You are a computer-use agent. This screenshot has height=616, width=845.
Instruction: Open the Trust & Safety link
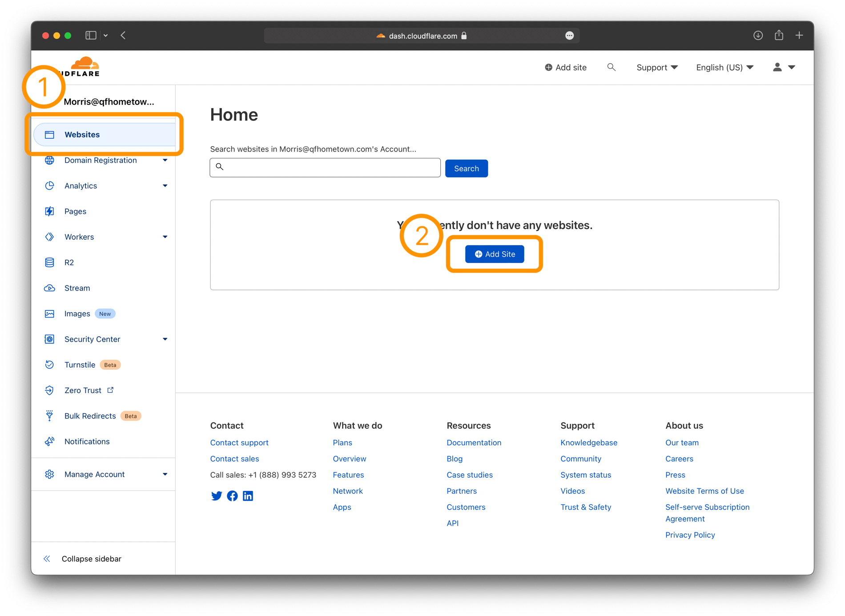pos(586,507)
